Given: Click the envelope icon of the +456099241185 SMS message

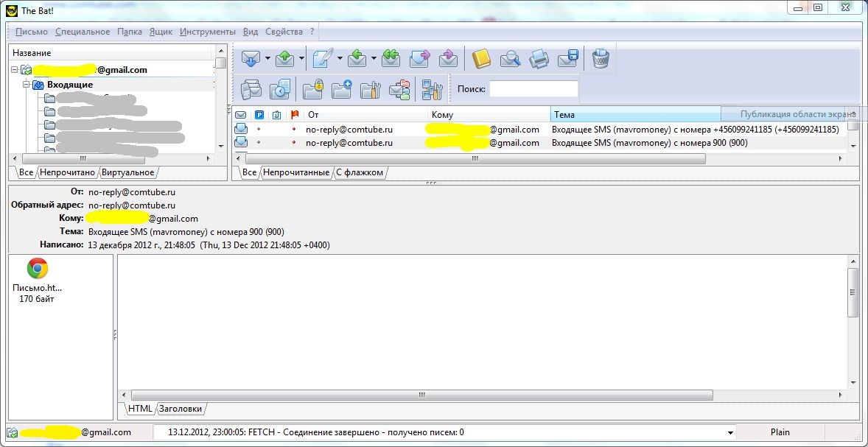Looking at the screenshot, I should tap(241, 130).
